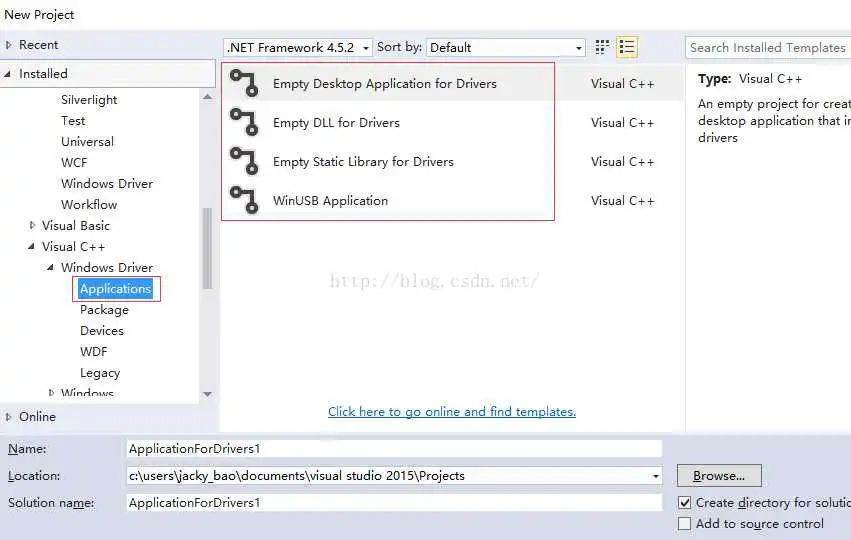This screenshot has height=540, width=851.
Task: Expand the Visual Basic tree node
Action: pos(33,226)
